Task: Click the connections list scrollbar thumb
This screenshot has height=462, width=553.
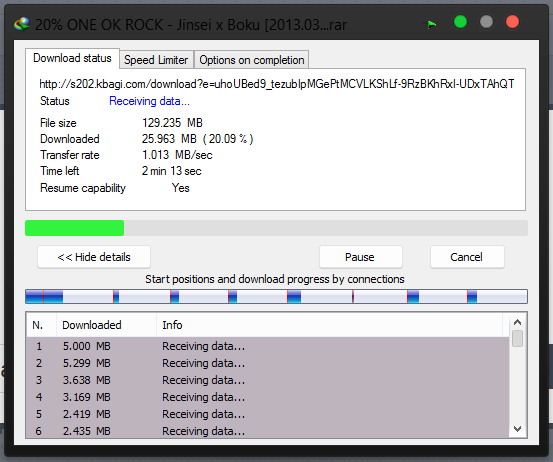Action: (x=517, y=339)
